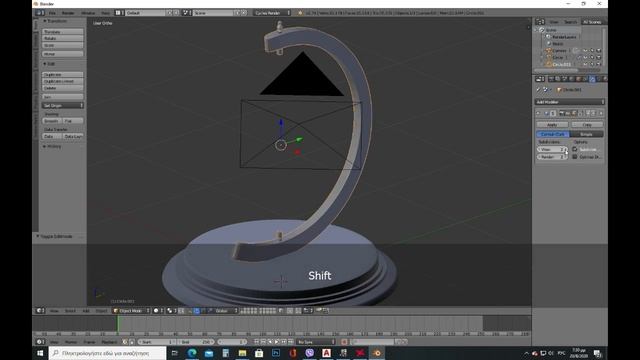
Task: Collapse the Subsurf modifier panel arrow
Action: coord(538,113)
